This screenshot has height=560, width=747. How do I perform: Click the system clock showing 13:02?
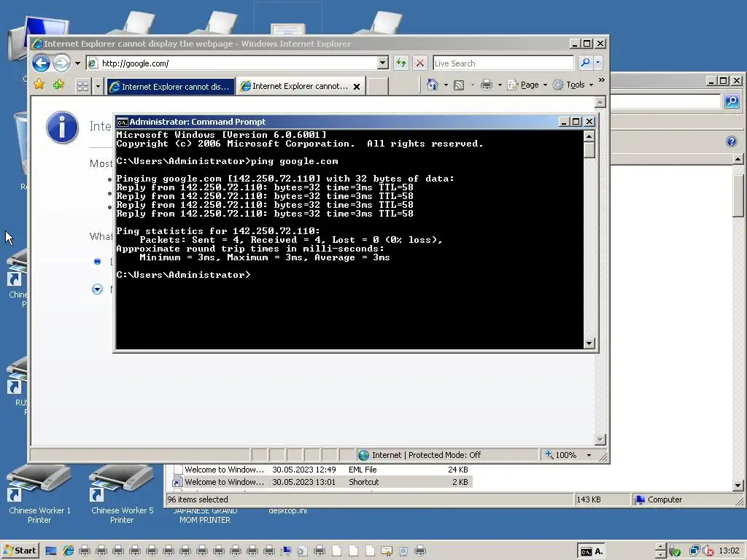729,551
